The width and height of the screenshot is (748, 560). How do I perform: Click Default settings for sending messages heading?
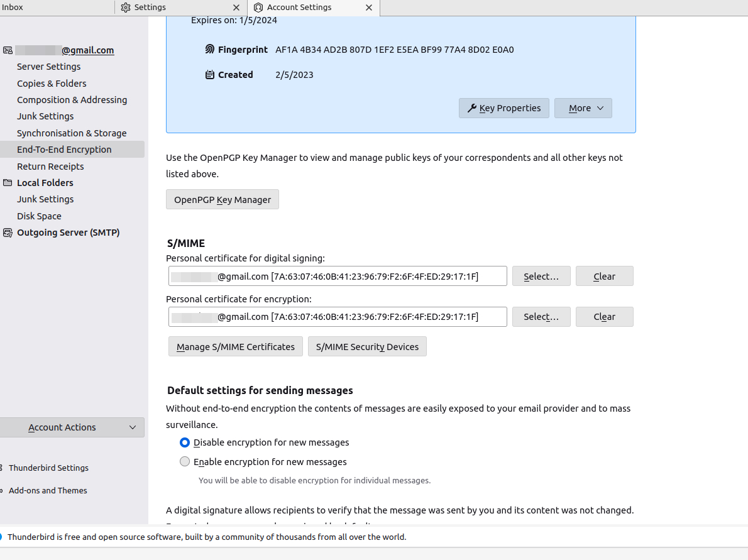point(260,391)
